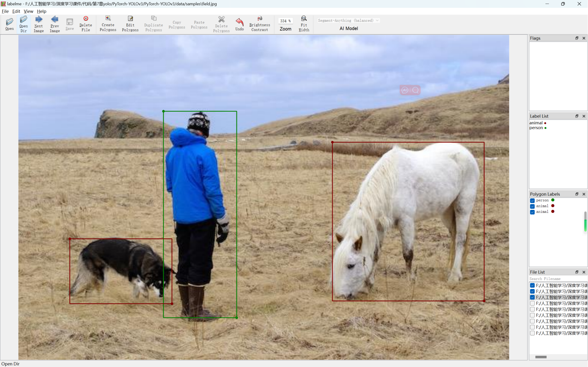Screen dimensions: 588x367
Task: Open the Edit menu
Action: [16, 11]
